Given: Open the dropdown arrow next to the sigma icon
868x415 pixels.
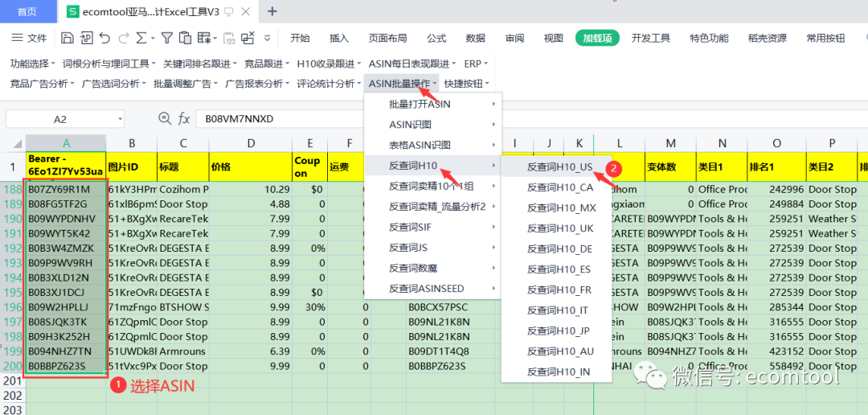Looking at the screenshot, I should tap(152, 39).
